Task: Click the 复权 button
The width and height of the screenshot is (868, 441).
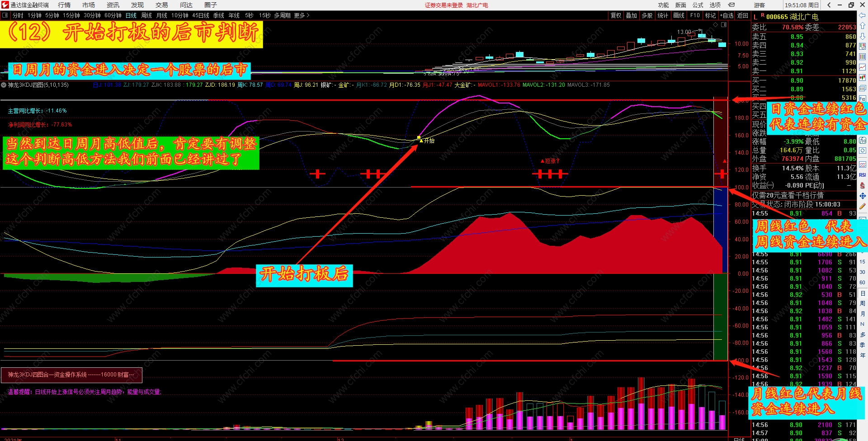Action: (x=616, y=15)
